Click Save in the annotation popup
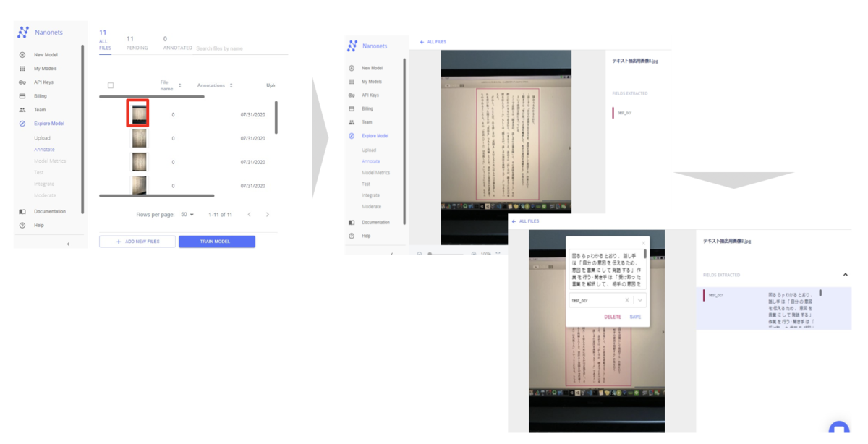Screen dimensions: 868x444 (635, 317)
